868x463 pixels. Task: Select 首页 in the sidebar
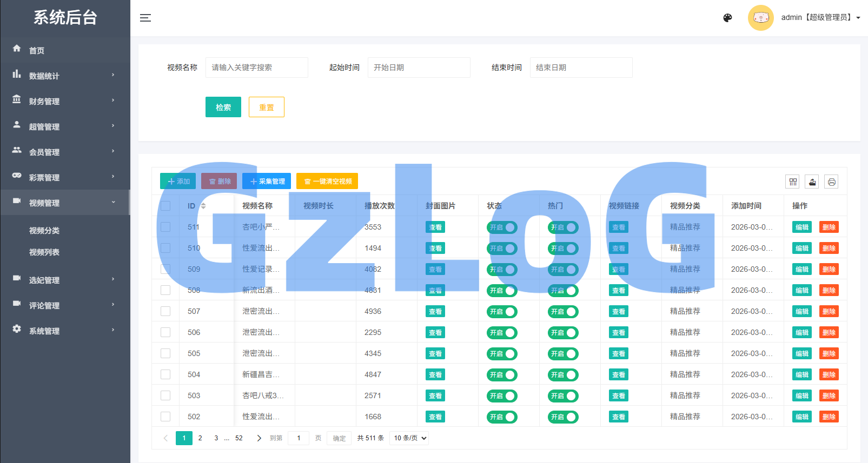pyautogui.click(x=37, y=50)
